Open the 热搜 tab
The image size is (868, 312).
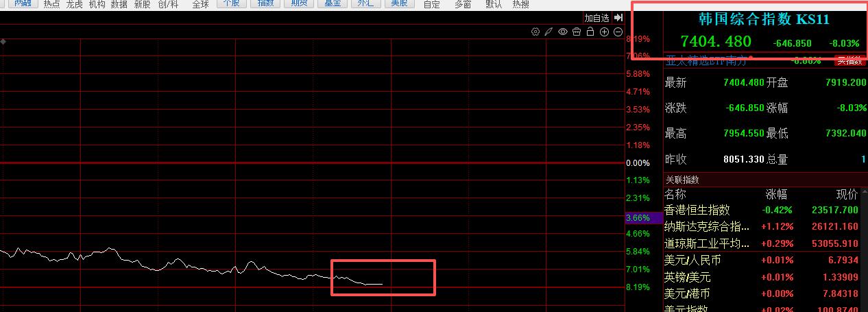(x=520, y=4)
